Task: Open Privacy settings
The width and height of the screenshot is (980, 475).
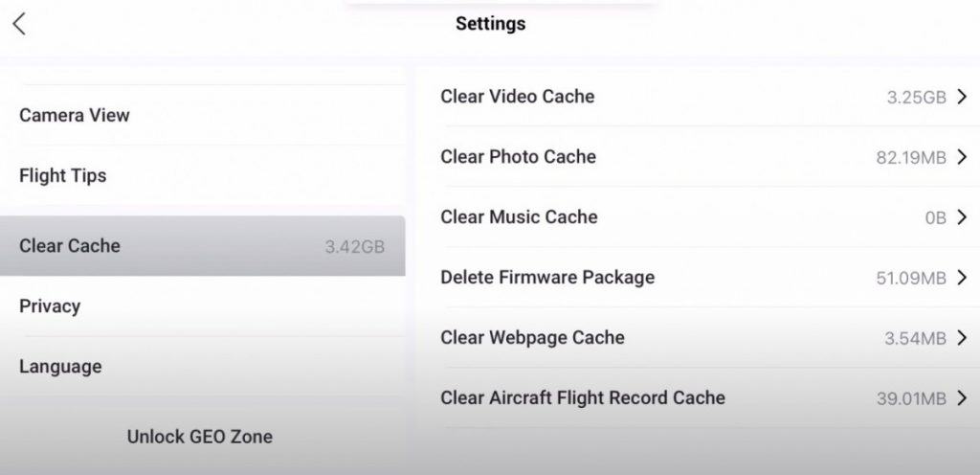Action: click(x=203, y=306)
